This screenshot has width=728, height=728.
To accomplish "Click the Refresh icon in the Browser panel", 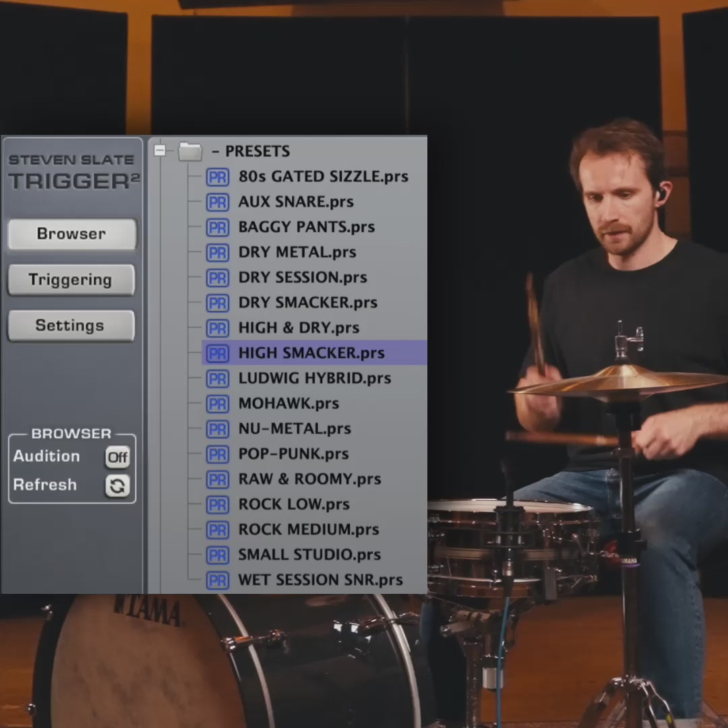I will pyautogui.click(x=117, y=485).
